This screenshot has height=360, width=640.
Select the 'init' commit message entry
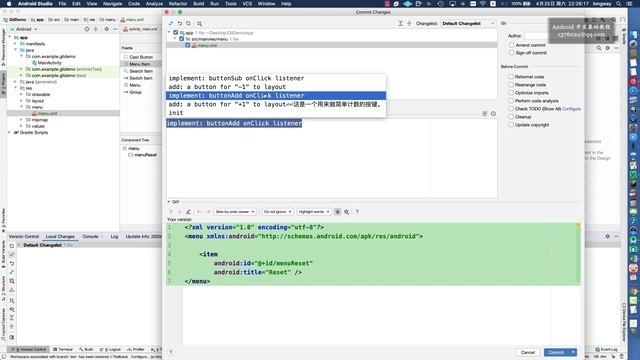coord(276,113)
